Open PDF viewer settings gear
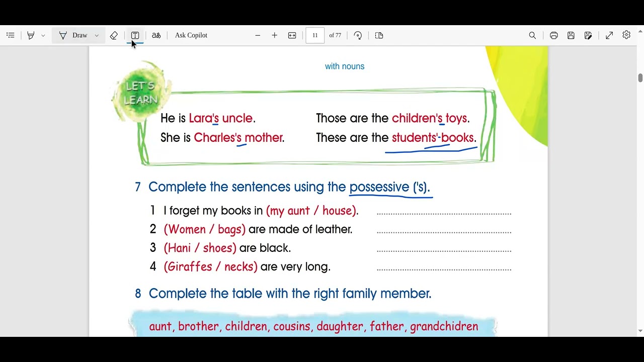This screenshot has height=362, width=644. [626, 35]
